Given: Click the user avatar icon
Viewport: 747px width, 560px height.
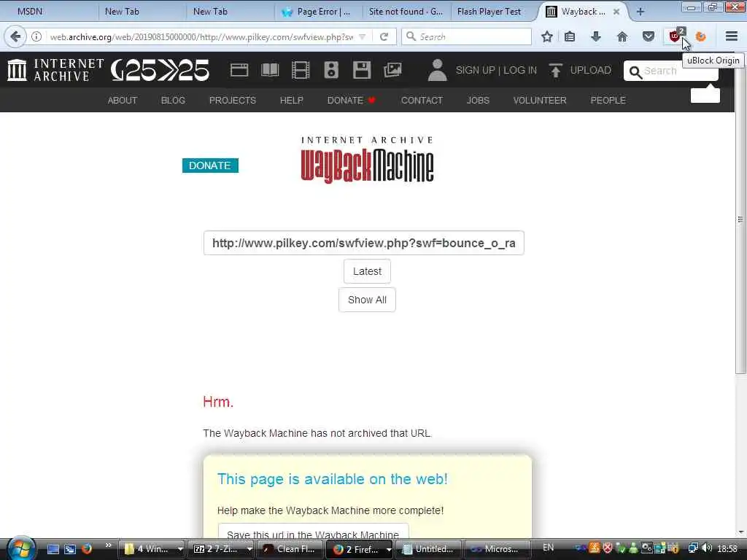Looking at the screenshot, I should point(437,70).
